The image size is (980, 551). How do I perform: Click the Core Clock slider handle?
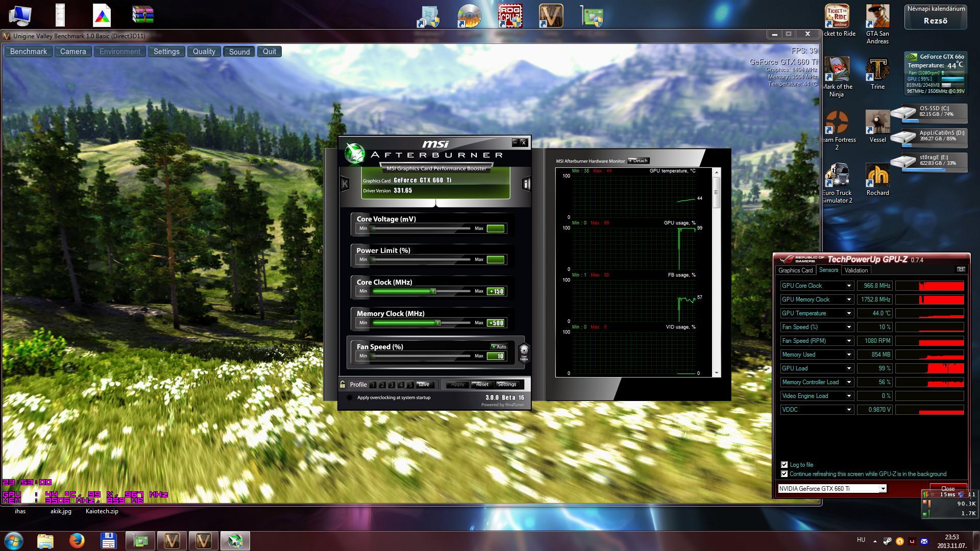click(433, 291)
